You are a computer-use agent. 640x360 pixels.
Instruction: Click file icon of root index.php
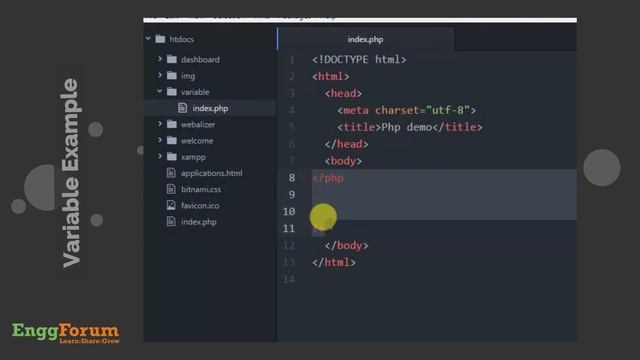[x=171, y=222]
